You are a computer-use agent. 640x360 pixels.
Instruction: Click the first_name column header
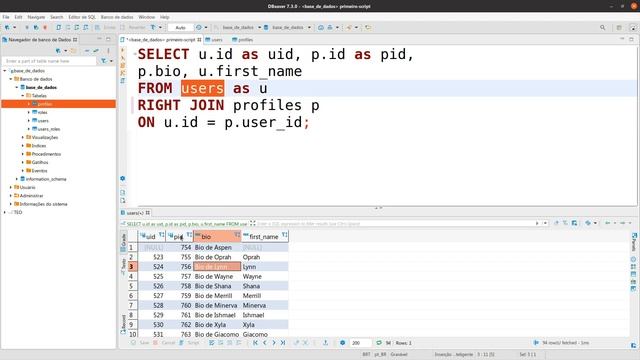tap(264, 237)
